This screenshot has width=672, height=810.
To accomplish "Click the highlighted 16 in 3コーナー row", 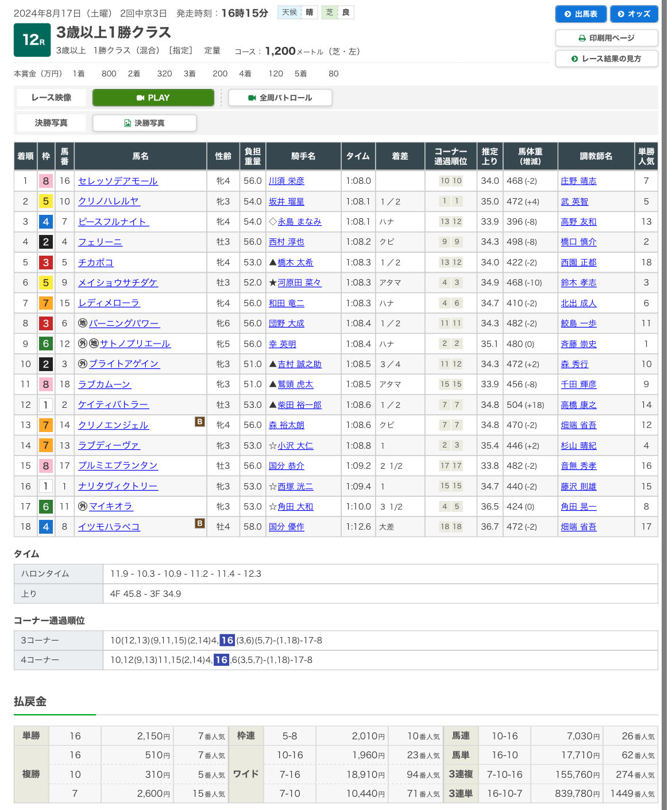I will click(x=227, y=640).
